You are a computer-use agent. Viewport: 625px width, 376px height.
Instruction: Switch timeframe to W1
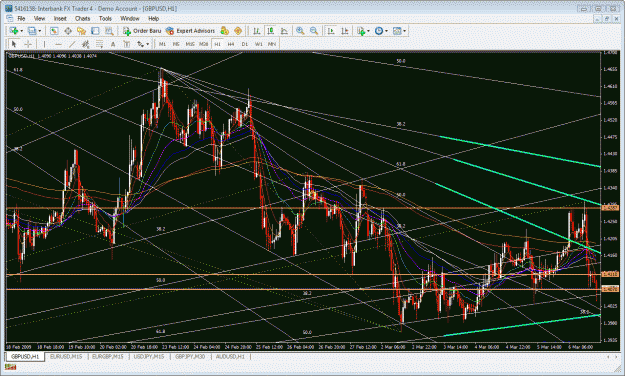pos(259,44)
